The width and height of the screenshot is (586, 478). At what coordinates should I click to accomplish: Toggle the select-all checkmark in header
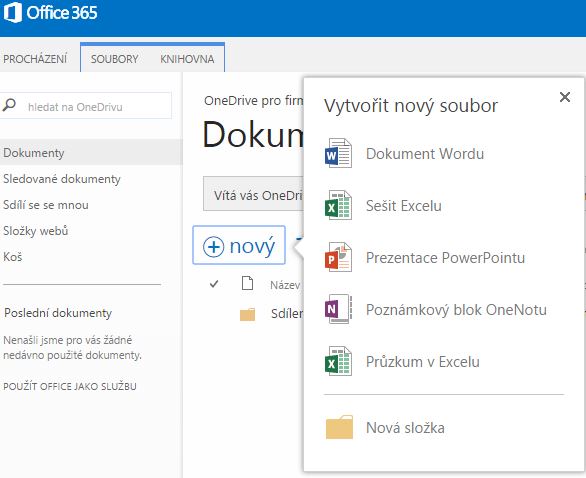pos(214,284)
